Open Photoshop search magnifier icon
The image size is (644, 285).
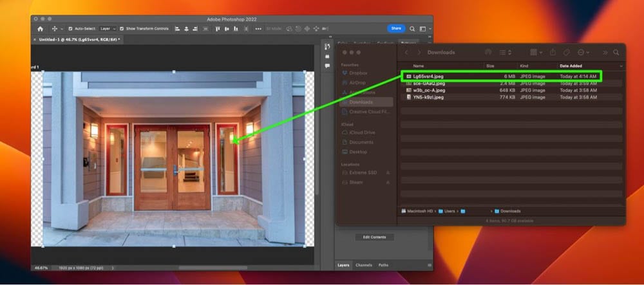[x=412, y=29]
